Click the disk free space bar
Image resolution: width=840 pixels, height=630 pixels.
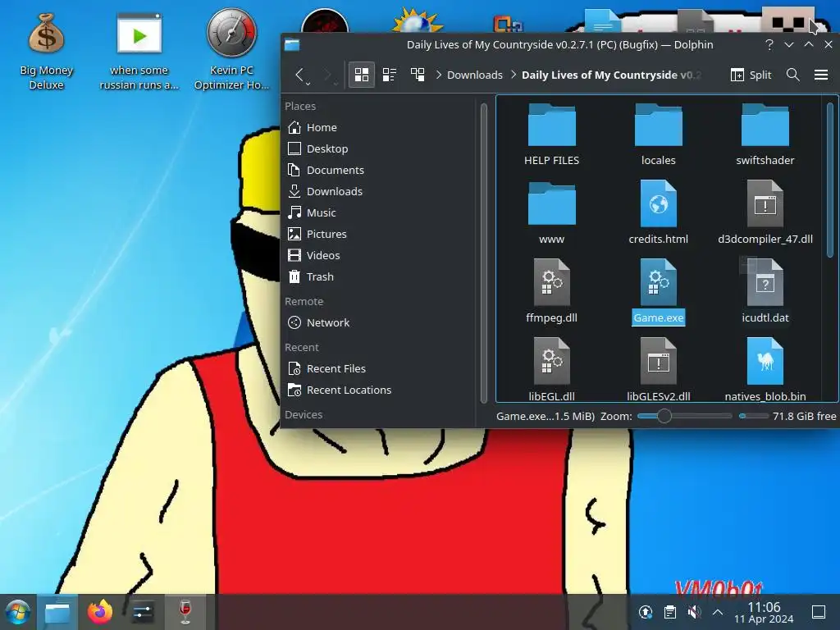click(754, 416)
